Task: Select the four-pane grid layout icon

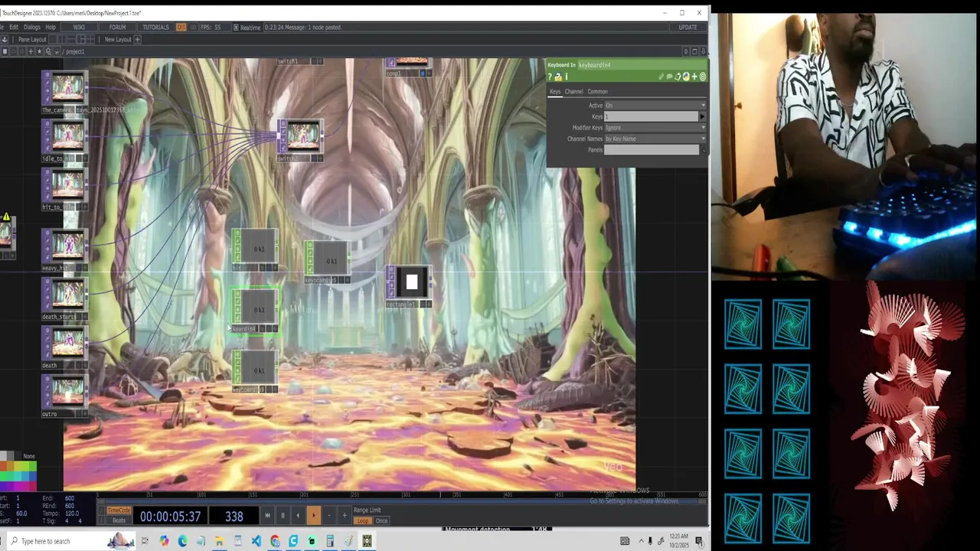Action: (x=90, y=39)
